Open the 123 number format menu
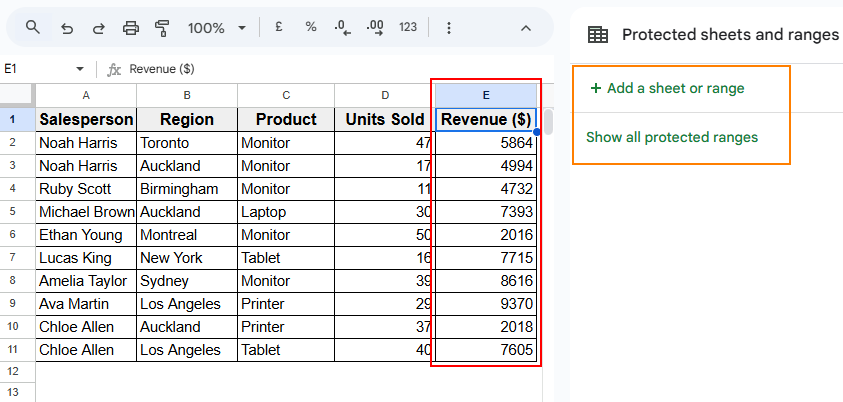The image size is (843, 402). pos(407,28)
